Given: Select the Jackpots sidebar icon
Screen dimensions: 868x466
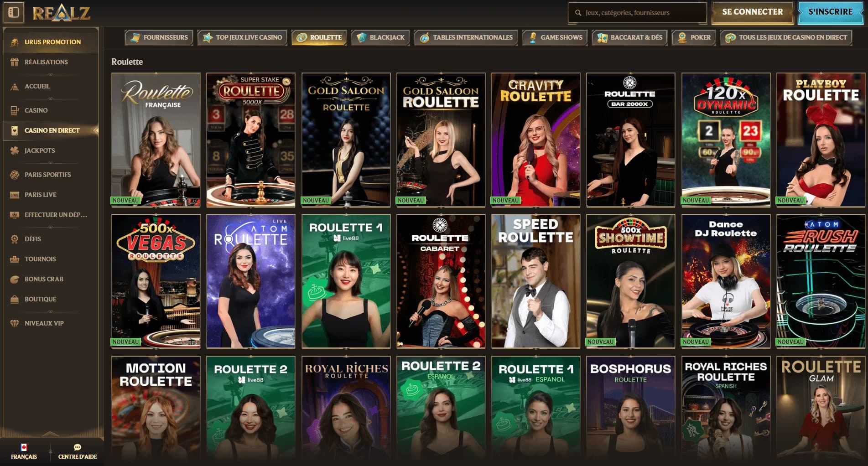Looking at the screenshot, I should tap(15, 150).
